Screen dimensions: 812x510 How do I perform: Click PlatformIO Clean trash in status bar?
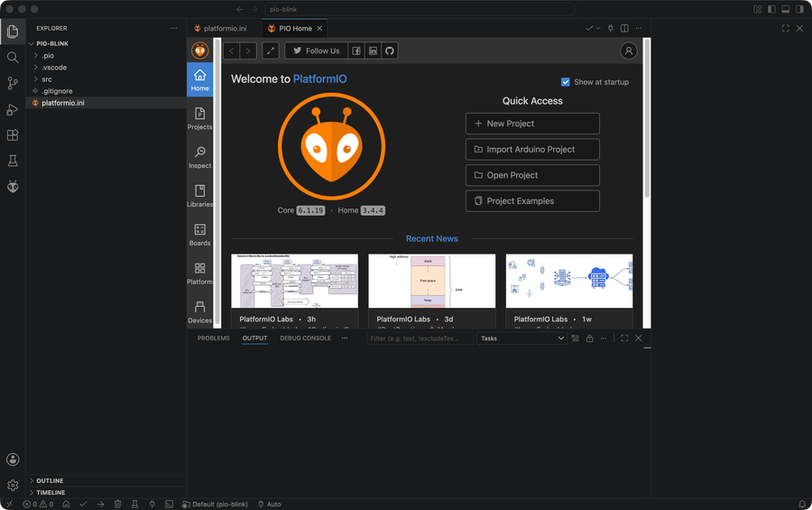point(117,505)
